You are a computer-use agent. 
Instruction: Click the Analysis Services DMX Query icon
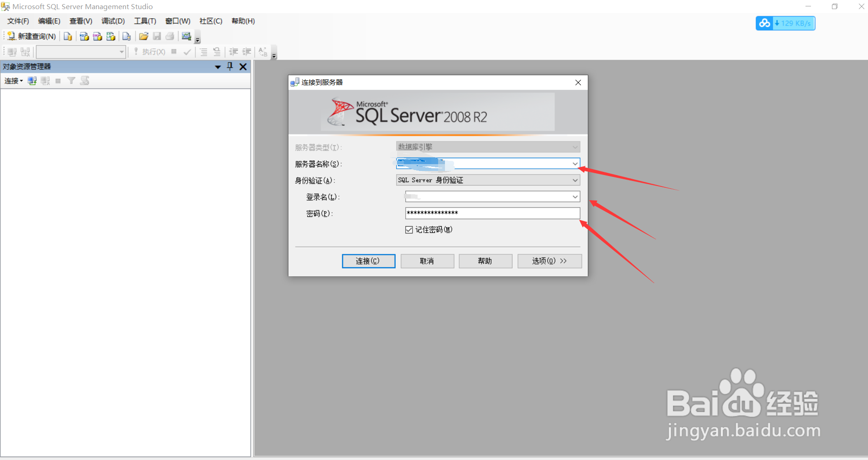pos(97,36)
